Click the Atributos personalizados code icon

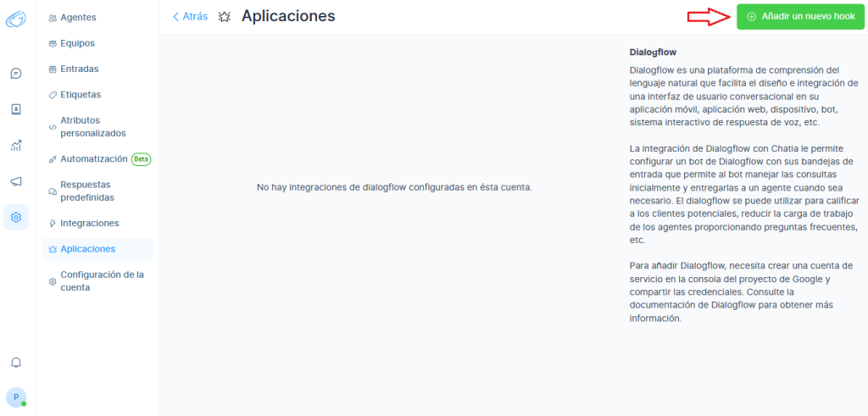tap(53, 127)
